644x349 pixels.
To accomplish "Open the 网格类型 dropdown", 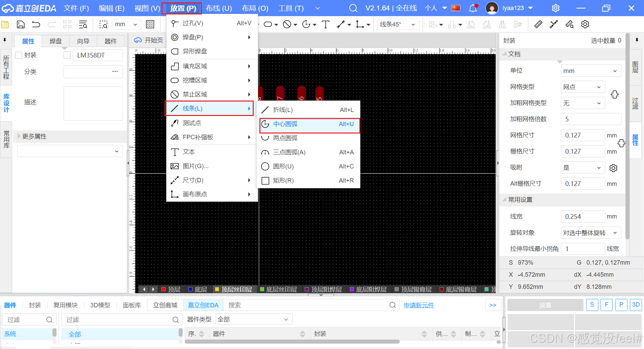I will click(x=583, y=87).
